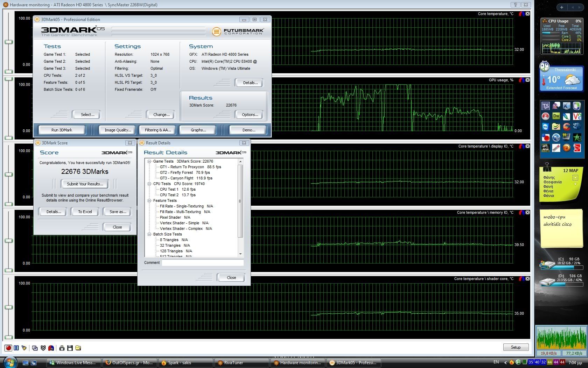Clear monitoring history with the broom icon
Screen dimensions: 588x368
[x=24, y=348]
